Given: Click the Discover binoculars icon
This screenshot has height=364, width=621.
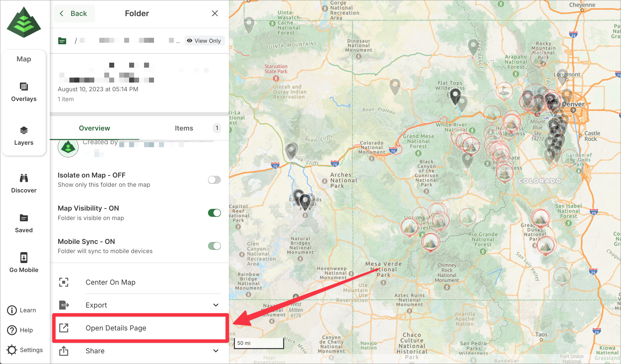Looking at the screenshot, I should tap(24, 178).
